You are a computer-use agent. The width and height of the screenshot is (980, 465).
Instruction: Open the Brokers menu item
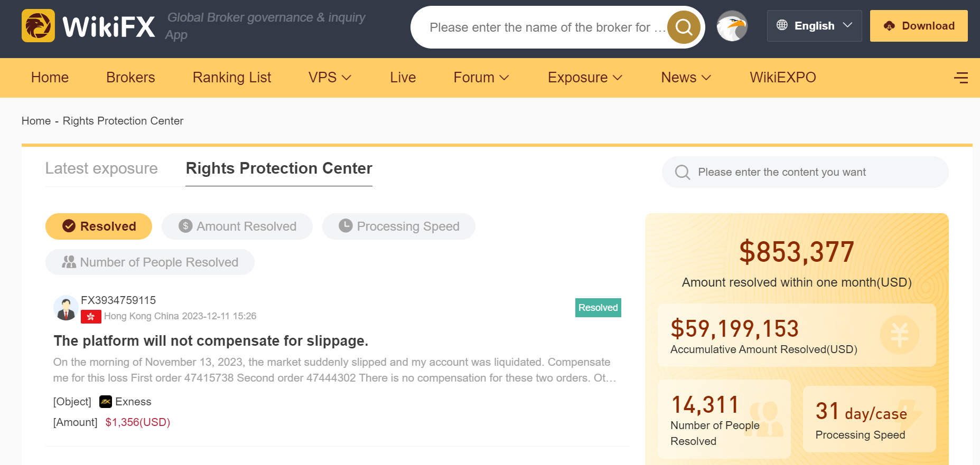click(130, 78)
